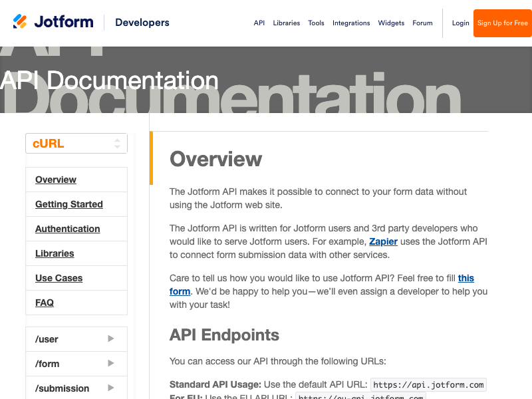Viewport: 532px width, 399px height.
Task: Open the Forum navigation item
Action: click(x=422, y=23)
